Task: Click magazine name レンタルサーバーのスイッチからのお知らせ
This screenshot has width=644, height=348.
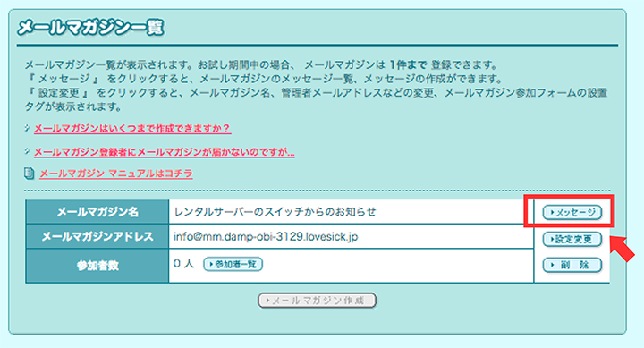Action: 275,212
